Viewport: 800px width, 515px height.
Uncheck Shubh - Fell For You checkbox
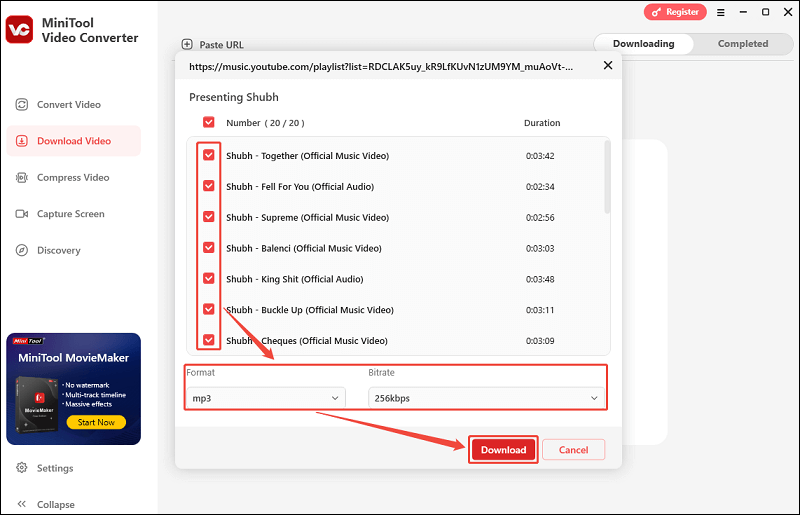point(209,186)
